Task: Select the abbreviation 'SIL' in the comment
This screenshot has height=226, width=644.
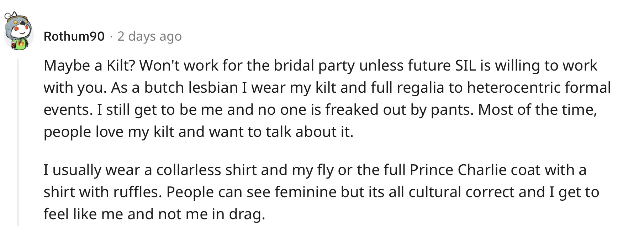Action: pos(466,66)
